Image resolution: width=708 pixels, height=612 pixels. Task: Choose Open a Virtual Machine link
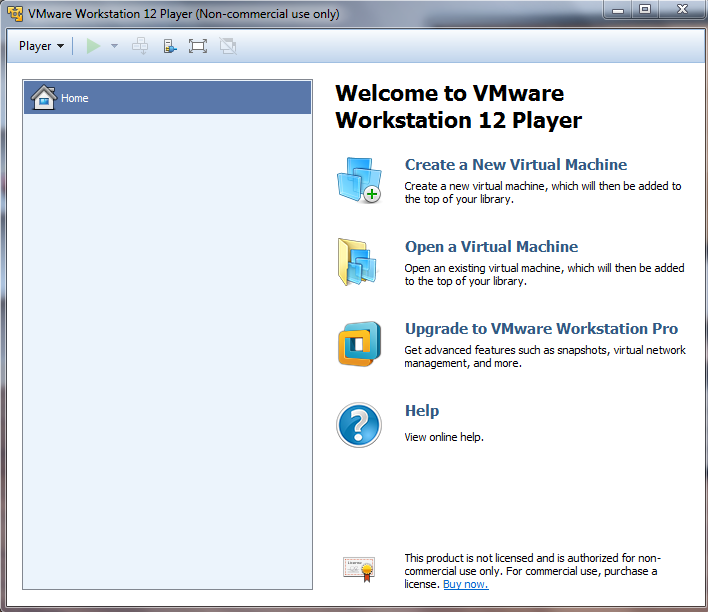click(491, 247)
